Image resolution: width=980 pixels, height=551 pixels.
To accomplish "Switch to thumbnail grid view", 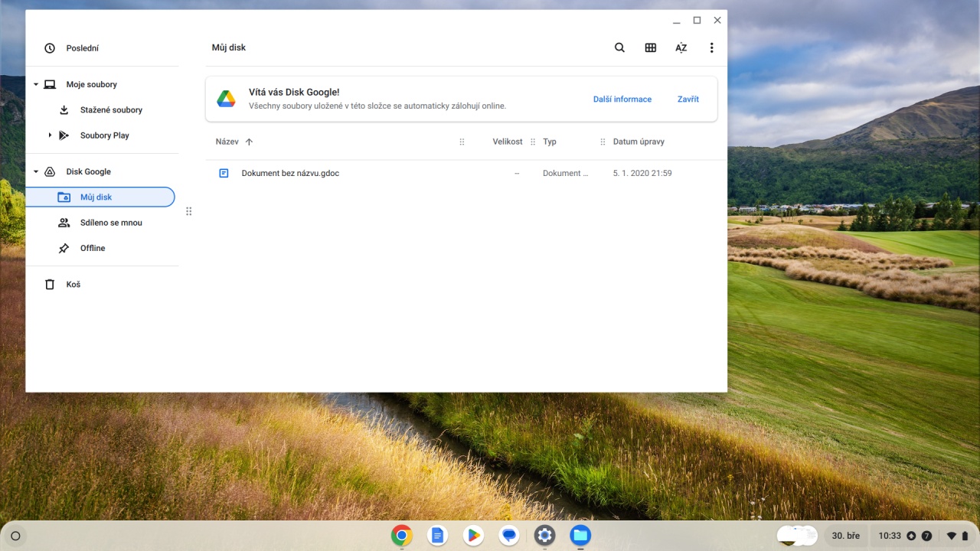I will coord(650,47).
